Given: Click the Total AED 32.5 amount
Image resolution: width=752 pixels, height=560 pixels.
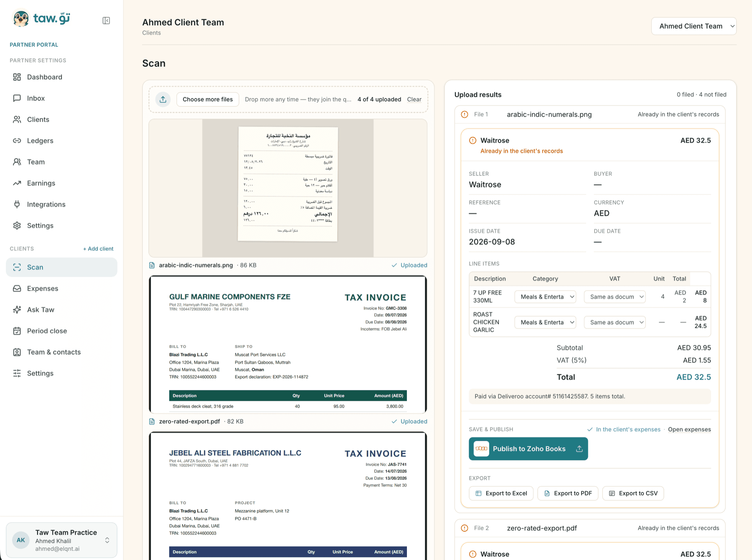Looking at the screenshot, I should click(694, 377).
